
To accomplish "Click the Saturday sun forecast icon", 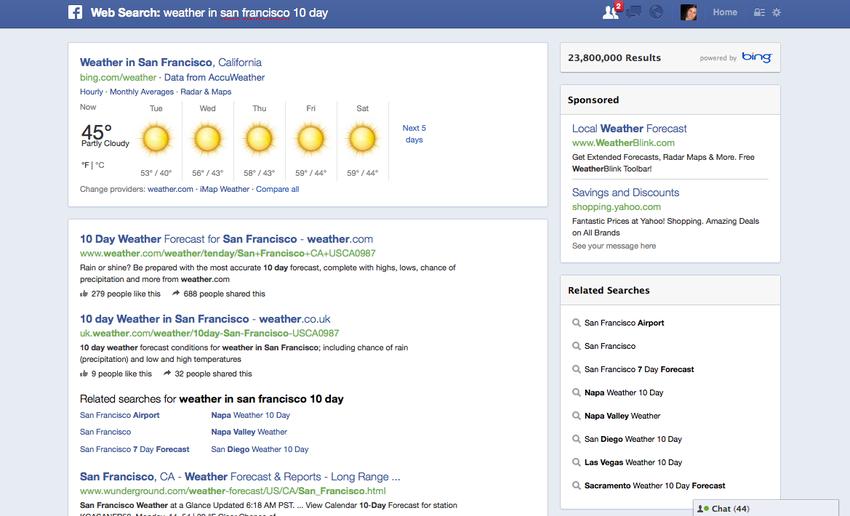I will [362, 138].
